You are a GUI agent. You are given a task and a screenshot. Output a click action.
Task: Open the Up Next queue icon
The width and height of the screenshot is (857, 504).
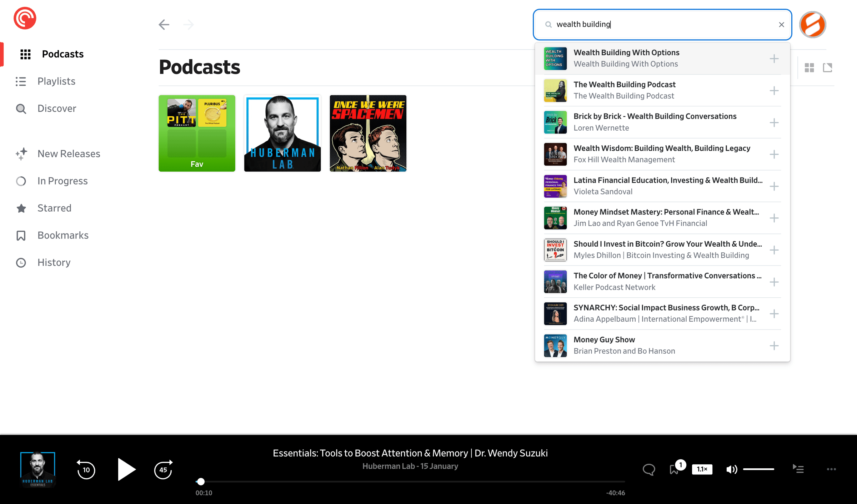coord(798,469)
